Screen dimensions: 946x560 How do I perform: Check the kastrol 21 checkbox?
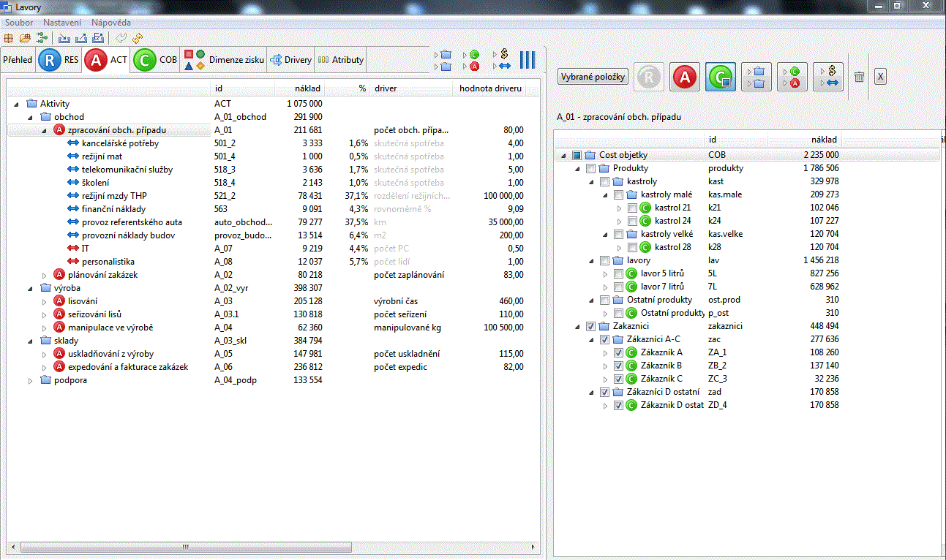[x=633, y=208]
